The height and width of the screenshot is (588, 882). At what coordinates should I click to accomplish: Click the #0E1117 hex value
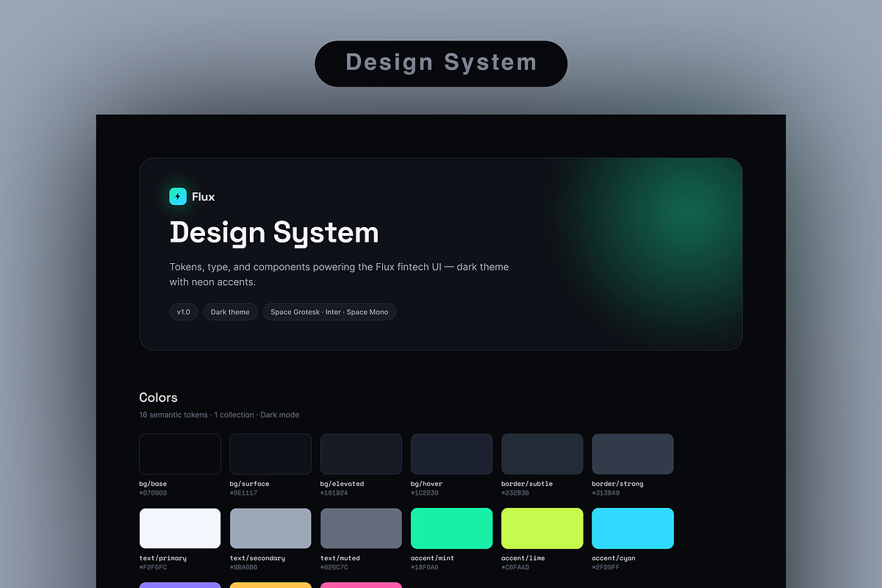pyautogui.click(x=244, y=493)
